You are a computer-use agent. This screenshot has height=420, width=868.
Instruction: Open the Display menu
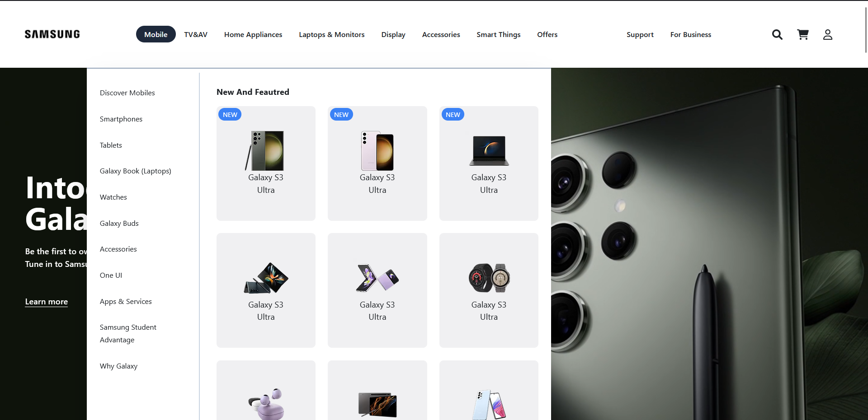tap(393, 34)
